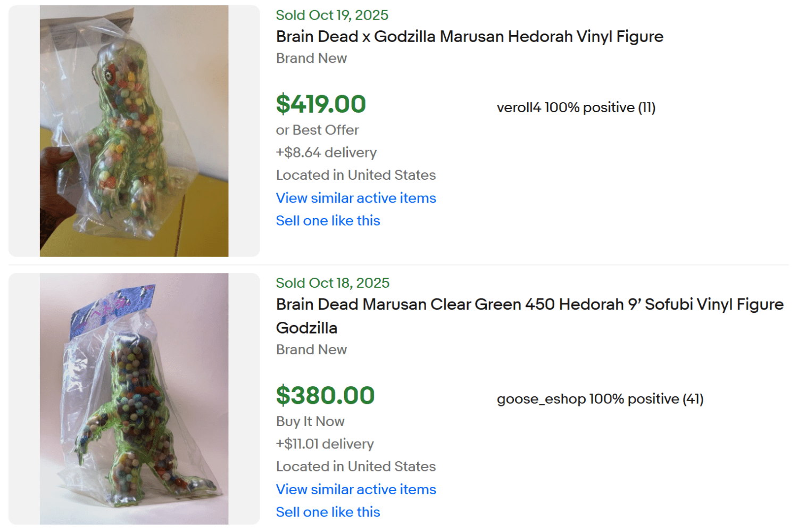The width and height of the screenshot is (798, 532).
Task: Click the Buy It Now label
Action: pyautogui.click(x=310, y=421)
